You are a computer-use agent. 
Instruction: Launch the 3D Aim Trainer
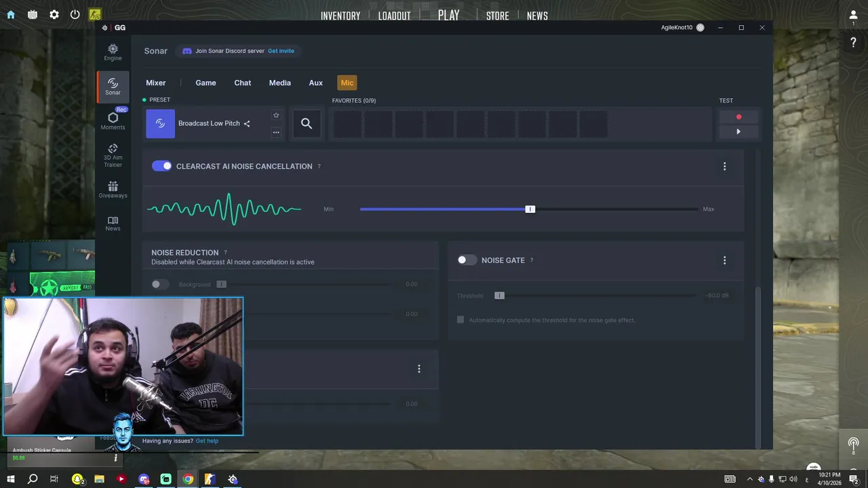click(x=113, y=155)
